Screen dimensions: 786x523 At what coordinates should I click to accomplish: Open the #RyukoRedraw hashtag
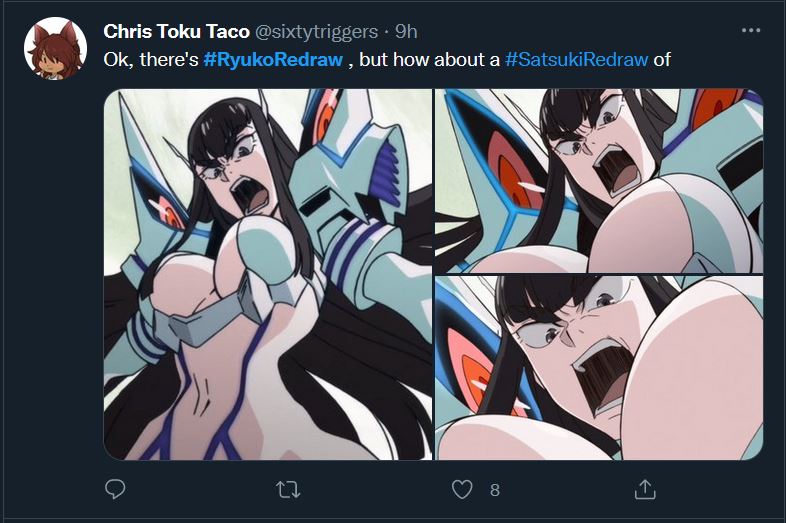point(273,59)
